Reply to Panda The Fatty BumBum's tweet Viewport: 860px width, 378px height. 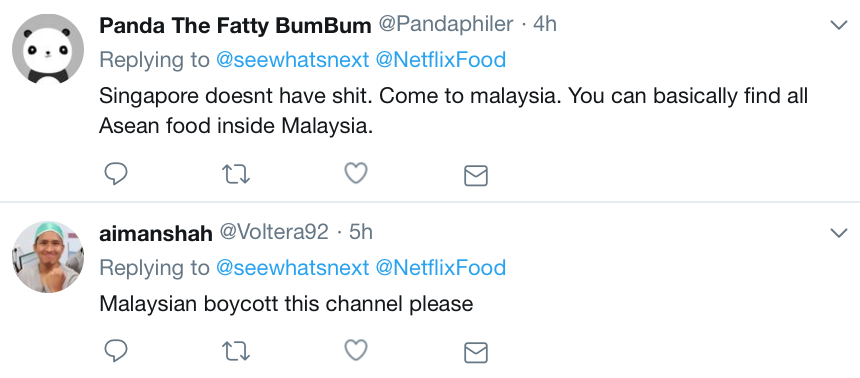116,174
